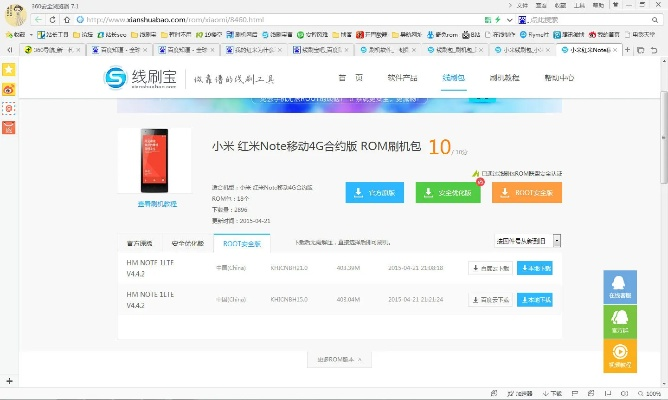Switch to the second Baidu 知道 tab
668x400 pixels.
tap(187, 50)
